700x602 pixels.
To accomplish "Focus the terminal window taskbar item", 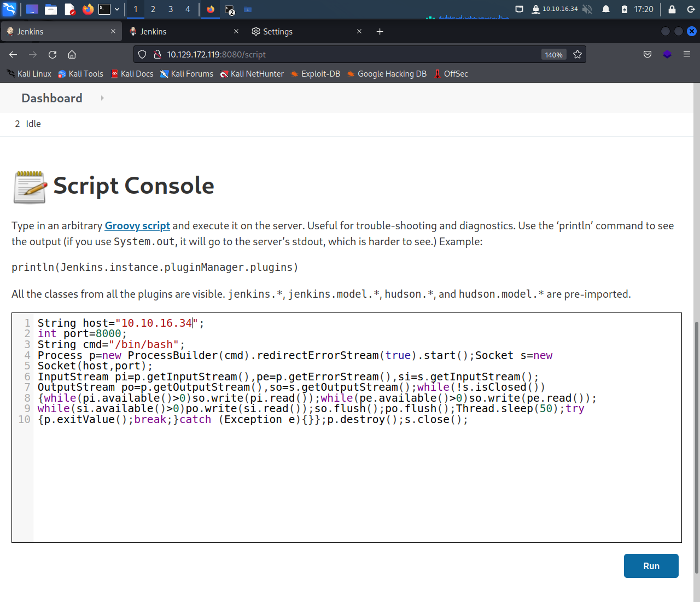I will click(x=230, y=9).
